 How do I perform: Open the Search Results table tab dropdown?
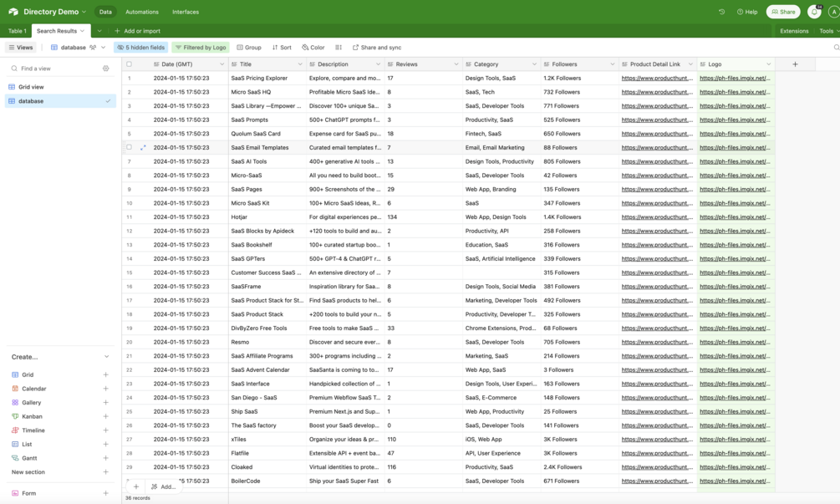(x=82, y=31)
